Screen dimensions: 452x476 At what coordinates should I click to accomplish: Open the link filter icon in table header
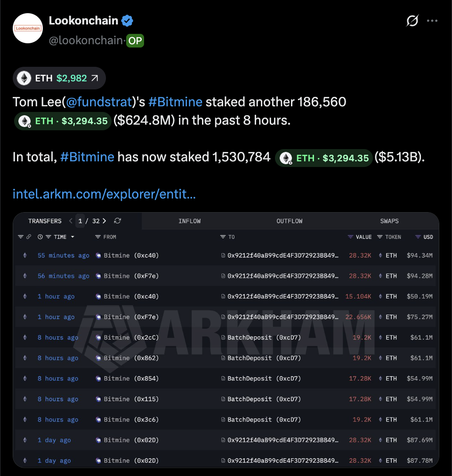point(29,237)
